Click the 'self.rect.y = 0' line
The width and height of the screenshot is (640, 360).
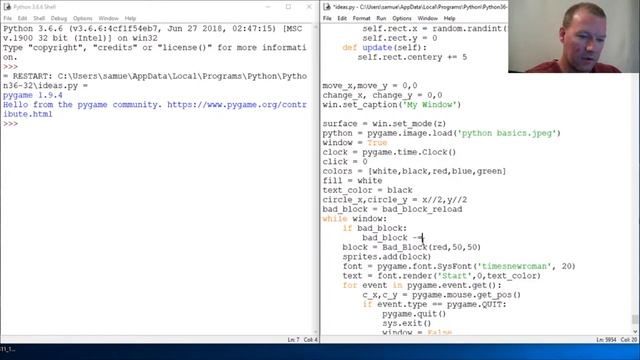tap(400, 38)
